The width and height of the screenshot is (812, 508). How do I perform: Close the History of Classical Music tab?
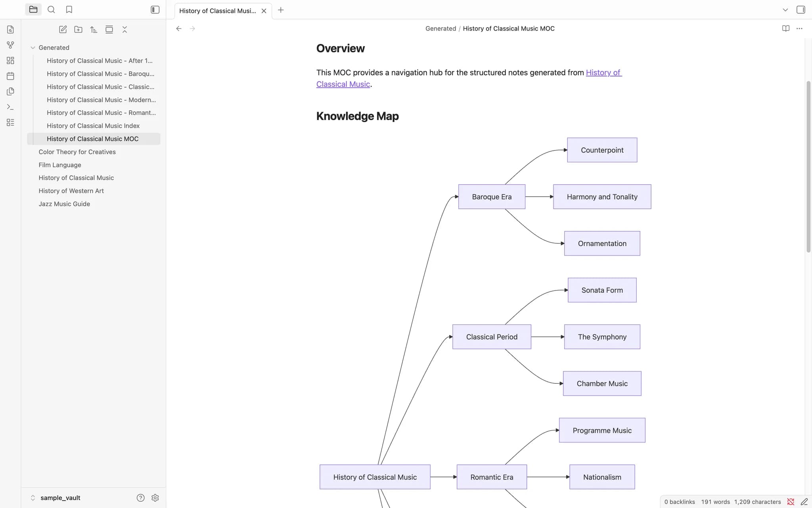(264, 11)
